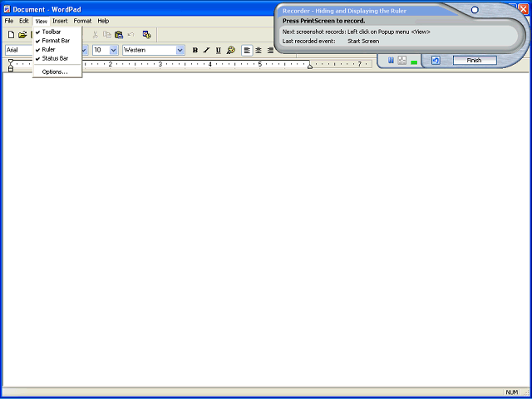Click 'Press PrintScreen to record.' text
The height and width of the screenshot is (399, 532).
(x=323, y=21)
